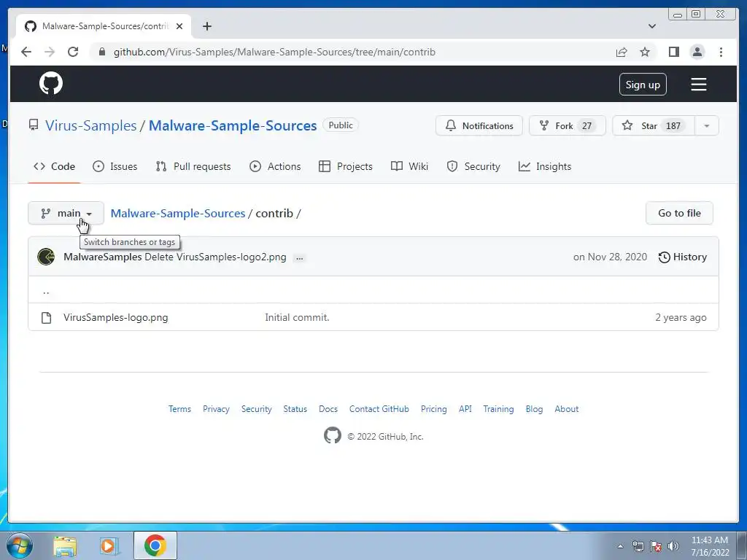Reload the page with the refresh icon
747x560 pixels.
(73, 52)
